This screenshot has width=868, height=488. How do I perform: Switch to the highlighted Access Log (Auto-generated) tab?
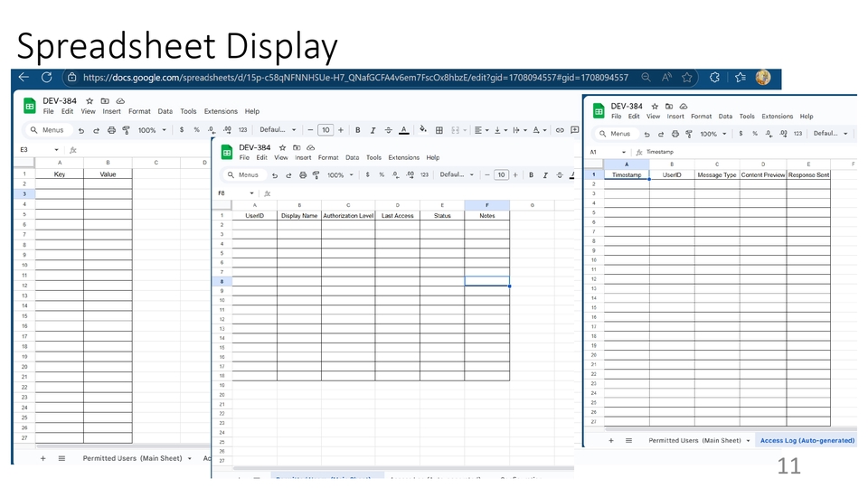pyautogui.click(x=807, y=441)
